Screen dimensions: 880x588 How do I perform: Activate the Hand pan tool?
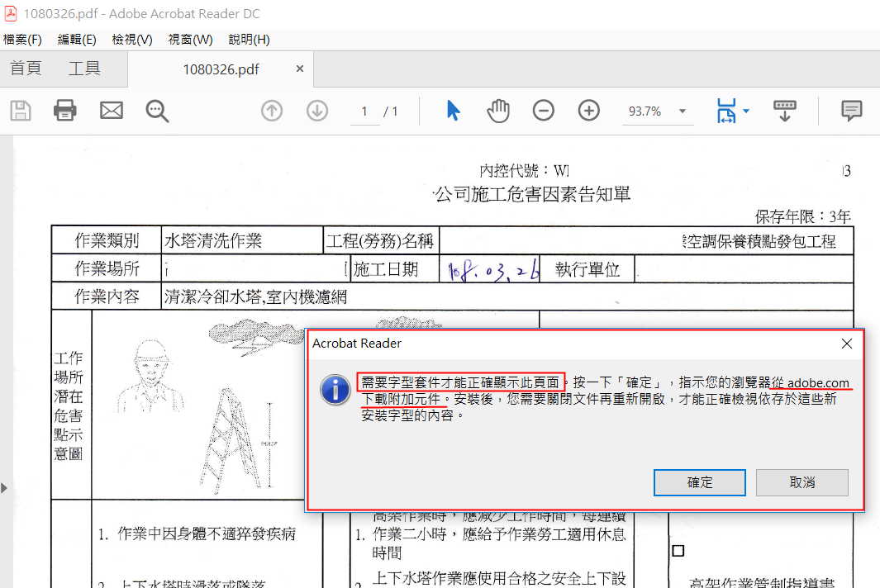pyautogui.click(x=497, y=111)
